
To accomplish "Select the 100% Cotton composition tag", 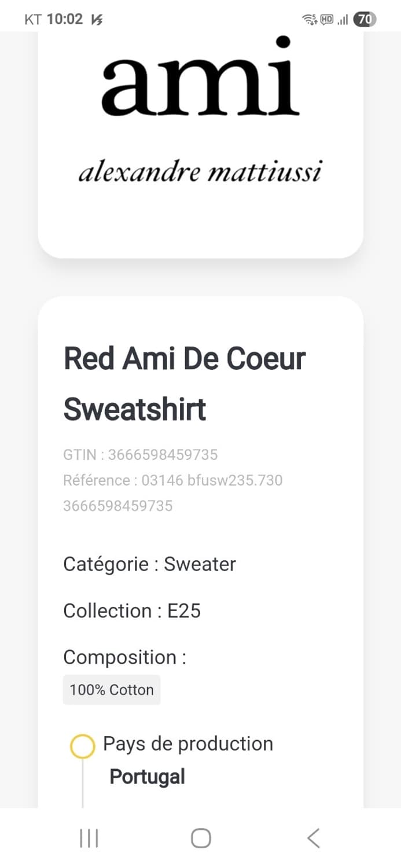I will (x=112, y=690).
